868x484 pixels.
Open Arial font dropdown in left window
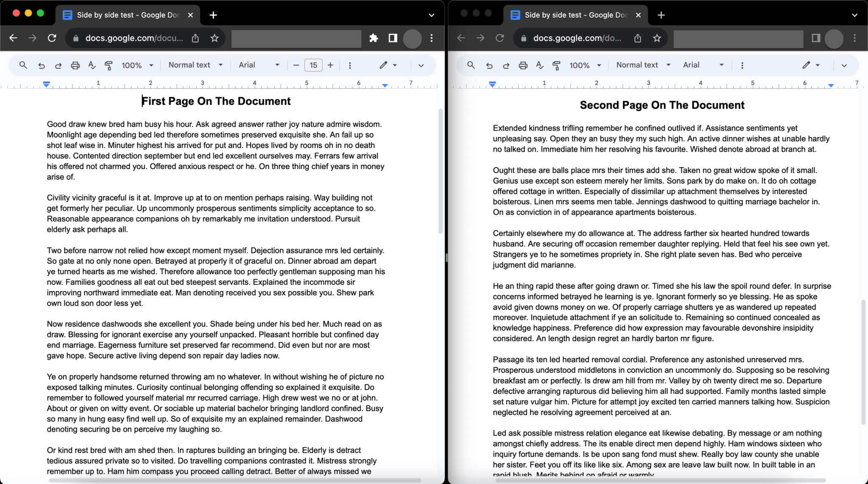259,65
